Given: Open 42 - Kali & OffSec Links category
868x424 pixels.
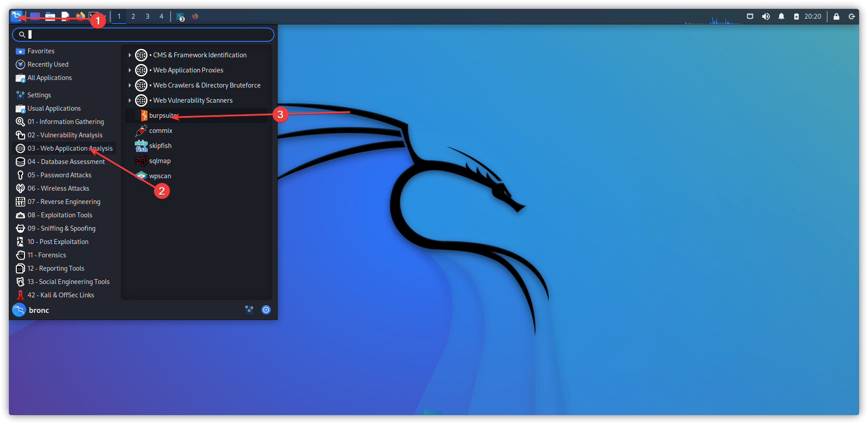Looking at the screenshot, I should pyautogui.click(x=64, y=295).
